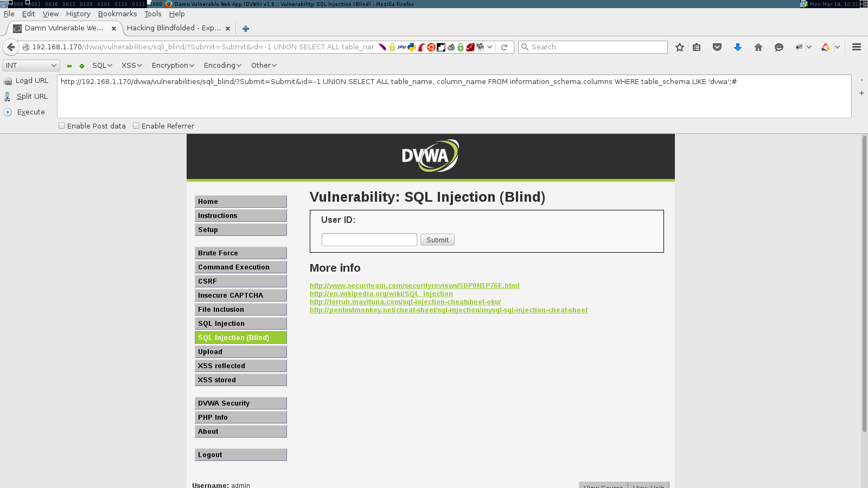Viewport: 868px width, 488px height.
Task: Expand URL bar icons dropdown chevron
Action: tap(490, 47)
